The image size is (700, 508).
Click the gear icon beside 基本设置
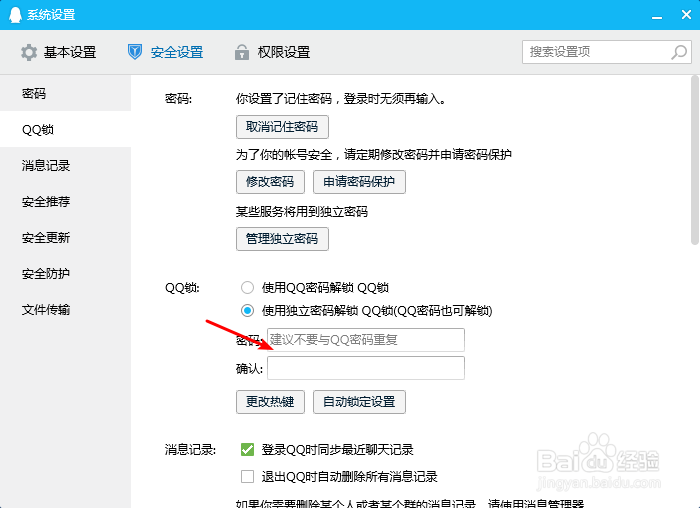[x=29, y=52]
